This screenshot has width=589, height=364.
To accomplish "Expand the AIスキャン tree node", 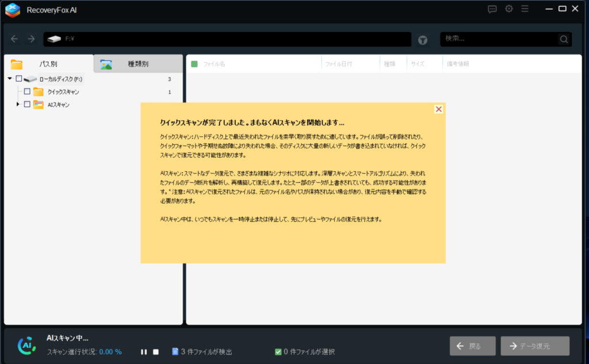I will (x=18, y=104).
